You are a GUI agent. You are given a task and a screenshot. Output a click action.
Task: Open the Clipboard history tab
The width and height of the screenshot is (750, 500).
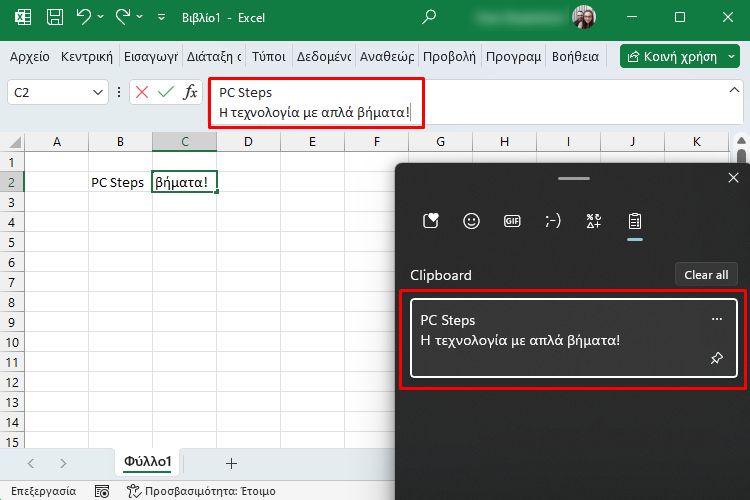click(635, 221)
